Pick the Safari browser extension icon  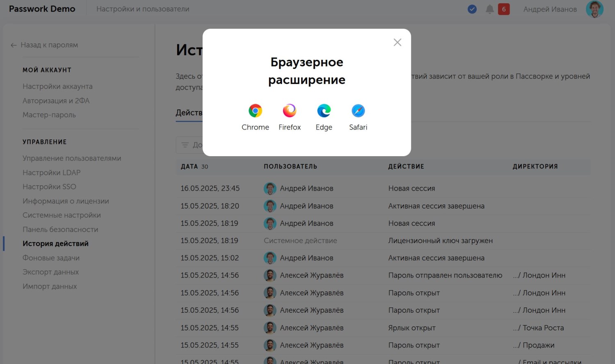[x=358, y=111]
